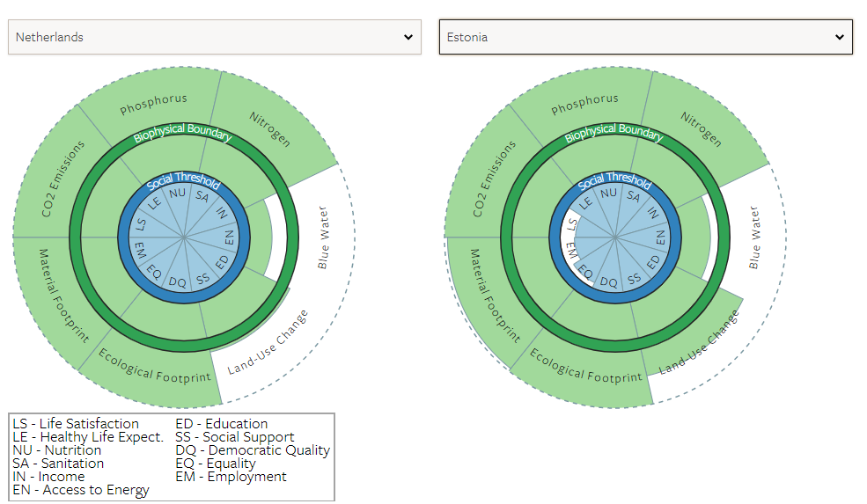Viewport: 867px width, 504px height.
Task: Click 'LE - Healthy Life Expect.' legend entry
Action: coord(89,437)
